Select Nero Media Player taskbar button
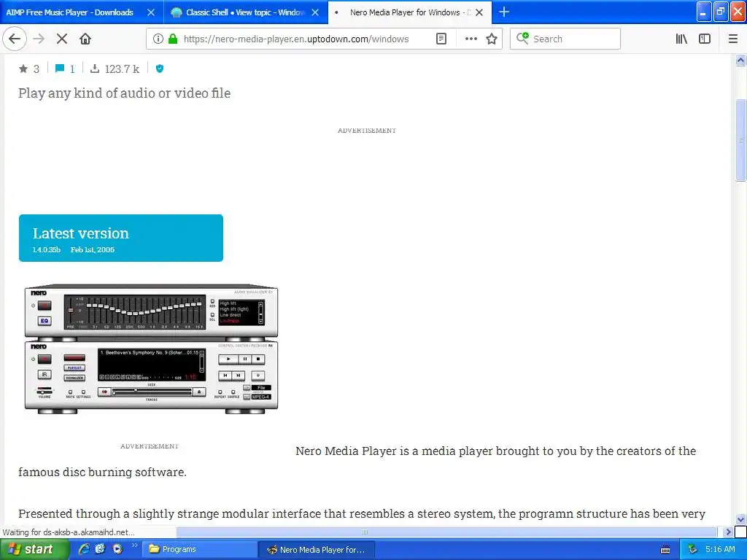Screen dimensions: 747x560 coord(317,550)
